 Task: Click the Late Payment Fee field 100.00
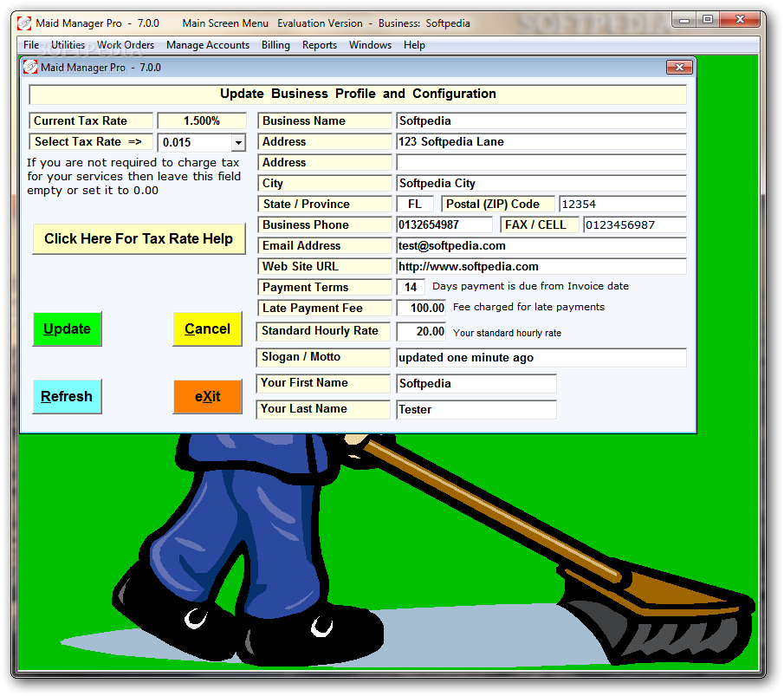pos(421,308)
